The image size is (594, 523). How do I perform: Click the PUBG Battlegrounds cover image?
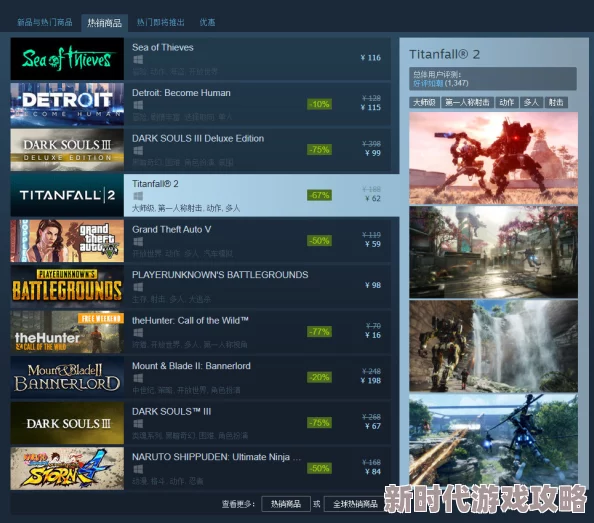point(67,286)
